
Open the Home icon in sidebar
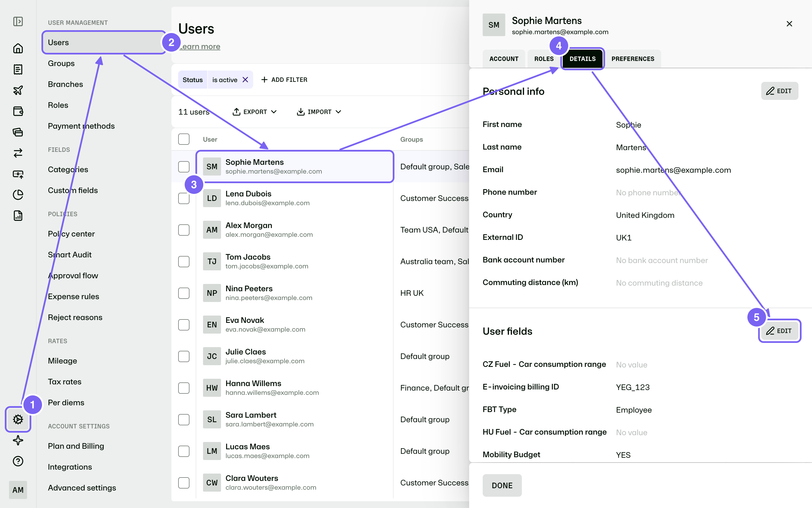coord(18,48)
